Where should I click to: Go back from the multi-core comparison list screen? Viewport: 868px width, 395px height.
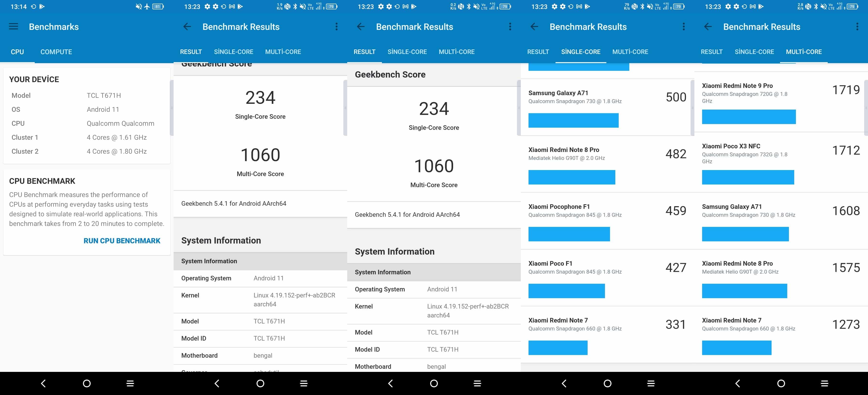click(x=708, y=26)
